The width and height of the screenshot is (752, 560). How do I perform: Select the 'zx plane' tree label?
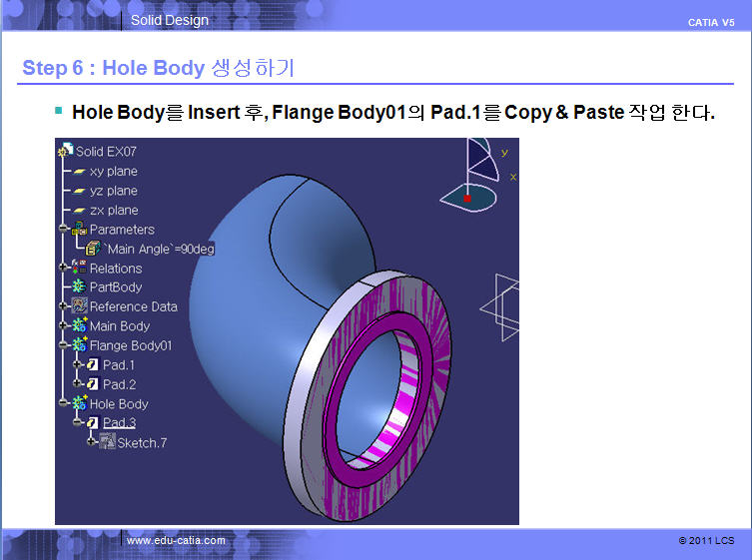114,211
